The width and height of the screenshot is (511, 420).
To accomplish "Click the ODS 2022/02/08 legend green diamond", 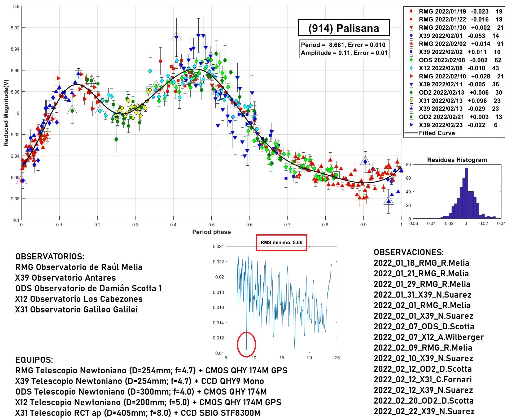I will (411, 60).
